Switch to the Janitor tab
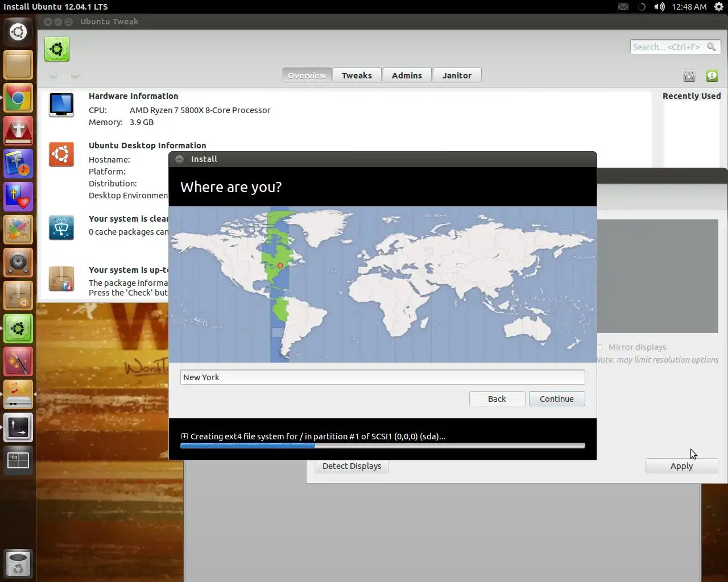The width and height of the screenshot is (728, 582). click(x=457, y=75)
